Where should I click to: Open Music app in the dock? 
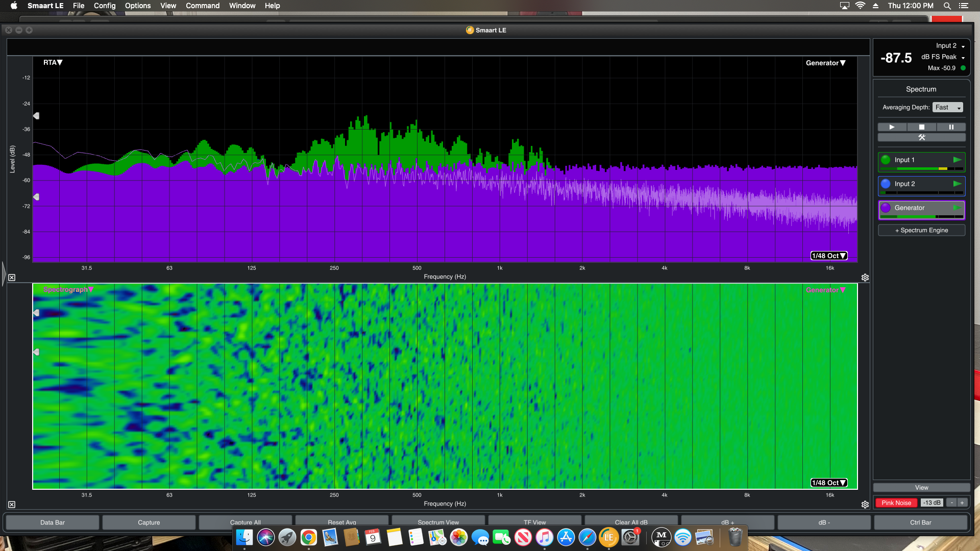545,537
